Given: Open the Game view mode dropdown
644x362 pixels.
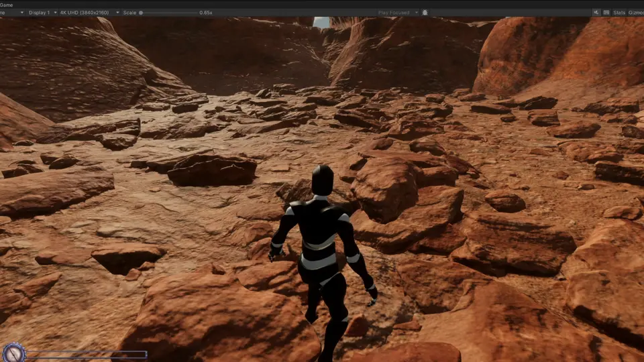Looking at the screenshot, I should pyautogui.click(x=12, y=13).
